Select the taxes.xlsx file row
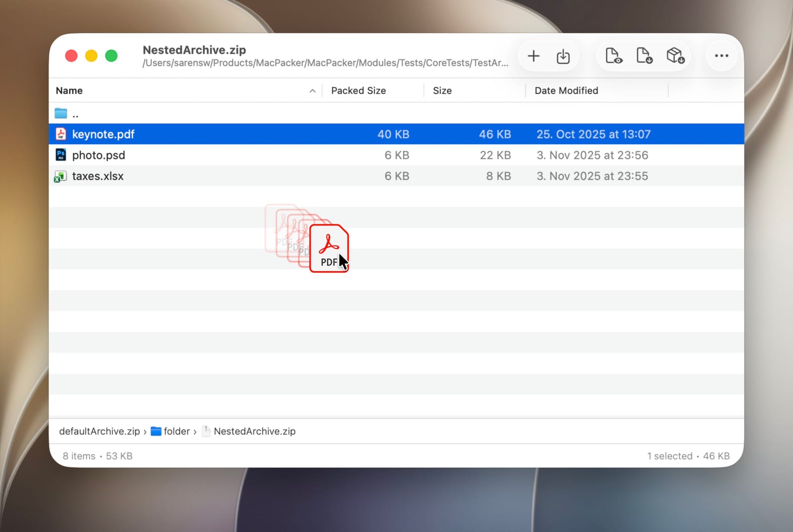 pyautogui.click(x=396, y=176)
